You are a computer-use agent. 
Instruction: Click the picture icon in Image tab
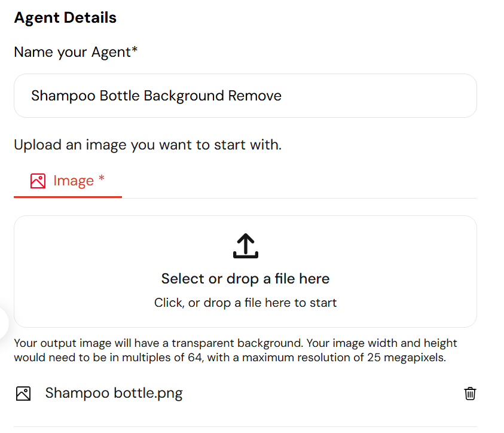[x=38, y=181]
